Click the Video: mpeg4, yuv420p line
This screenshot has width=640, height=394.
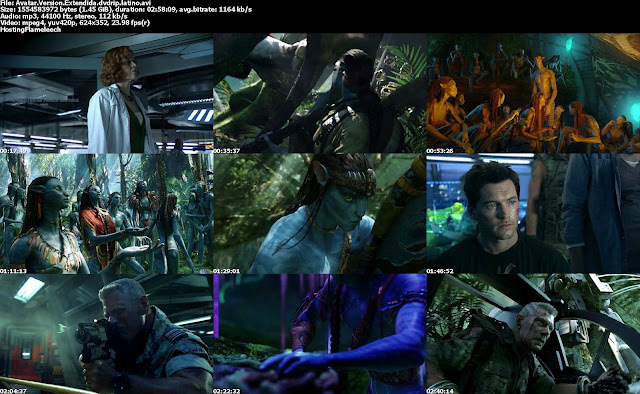(x=75, y=23)
